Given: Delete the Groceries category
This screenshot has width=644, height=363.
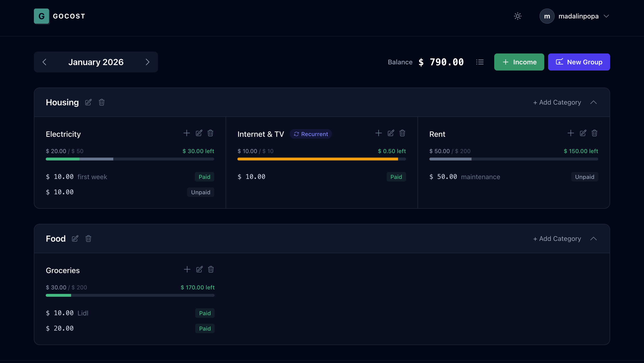Looking at the screenshot, I should [x=211, y=269].
